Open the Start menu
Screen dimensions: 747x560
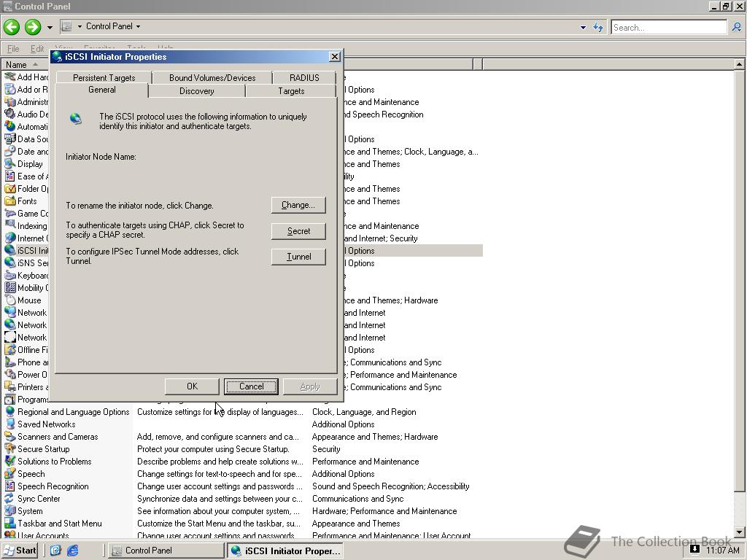tap(20, 551)
